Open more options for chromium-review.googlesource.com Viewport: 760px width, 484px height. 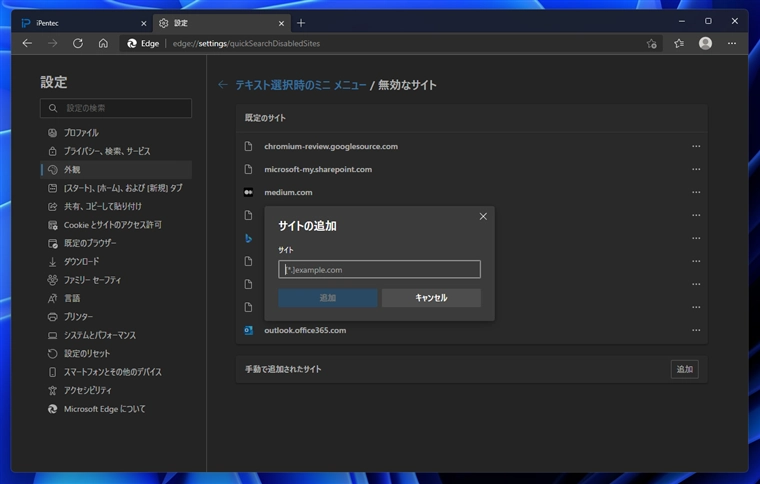coord(696,146)
